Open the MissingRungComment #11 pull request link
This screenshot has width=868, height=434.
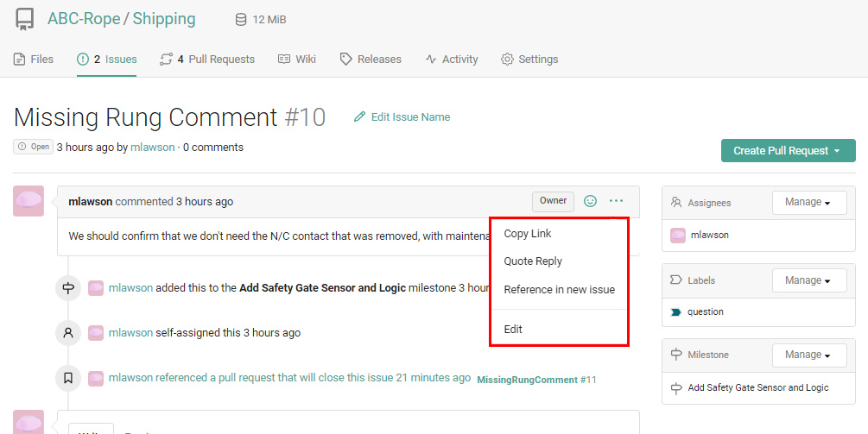[536, 380]
